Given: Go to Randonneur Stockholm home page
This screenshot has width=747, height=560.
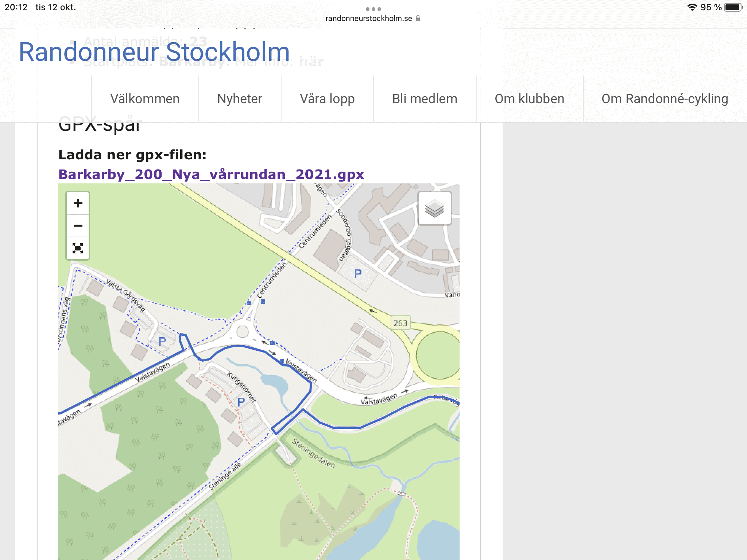Looking at the screenshot, I should (x=154, y=52).
